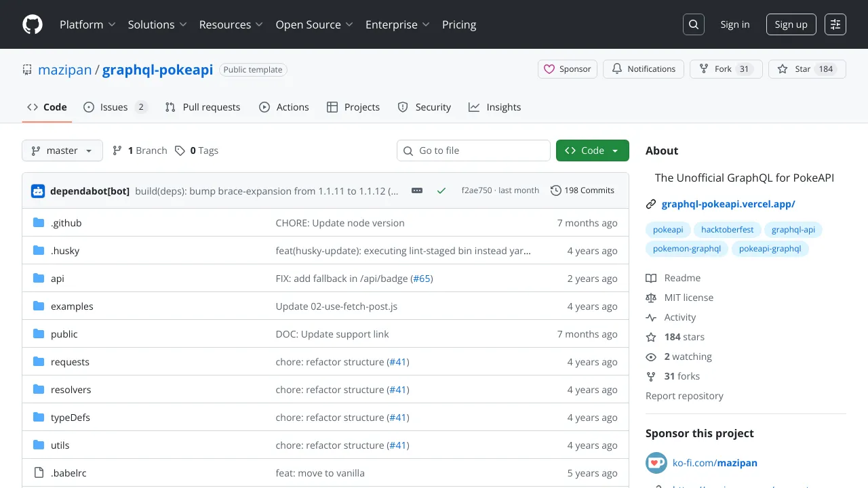Switch to the Security tab

(424, 107)
